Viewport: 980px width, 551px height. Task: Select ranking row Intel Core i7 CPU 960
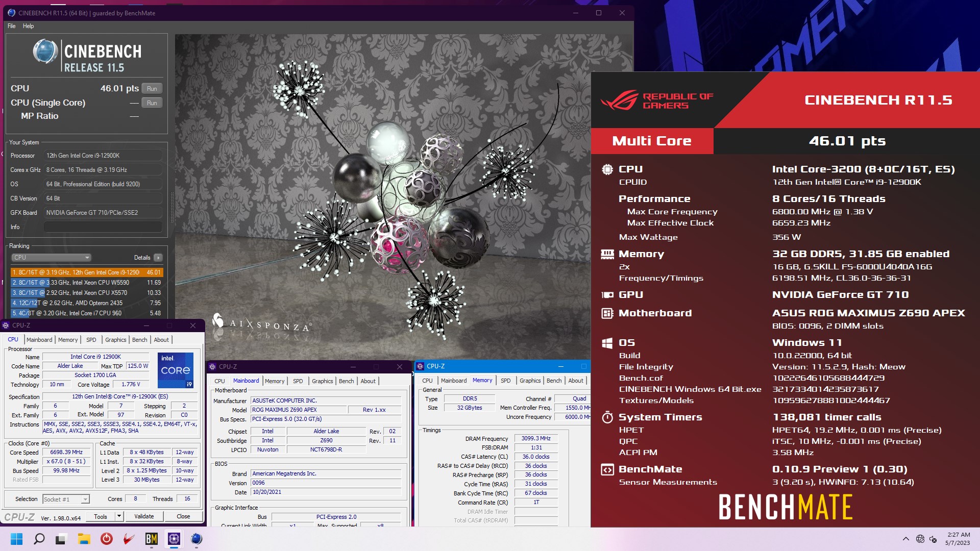point(86,313)
